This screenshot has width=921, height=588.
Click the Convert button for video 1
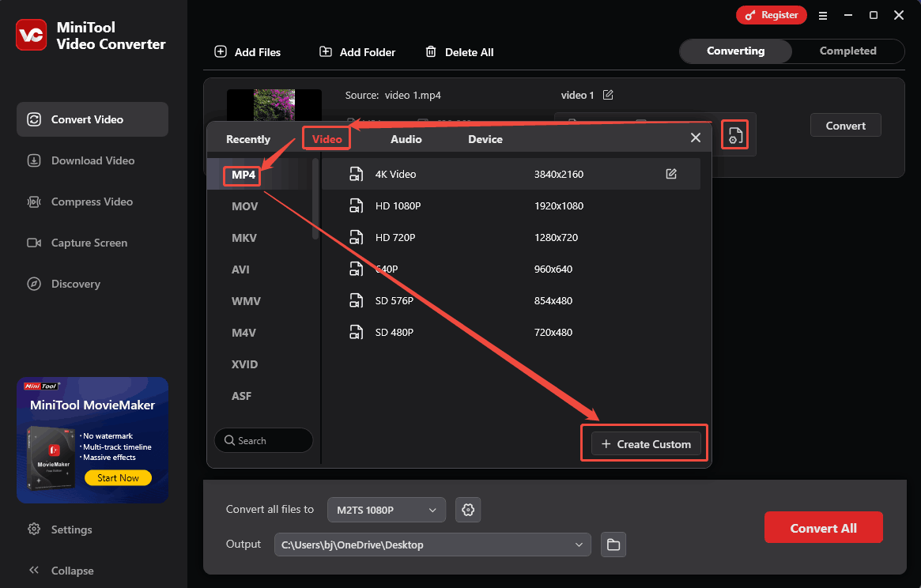pos(845,125)
